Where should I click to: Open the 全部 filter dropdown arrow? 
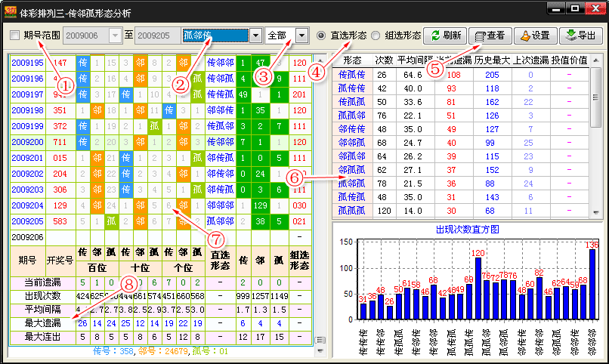(301, 35)
